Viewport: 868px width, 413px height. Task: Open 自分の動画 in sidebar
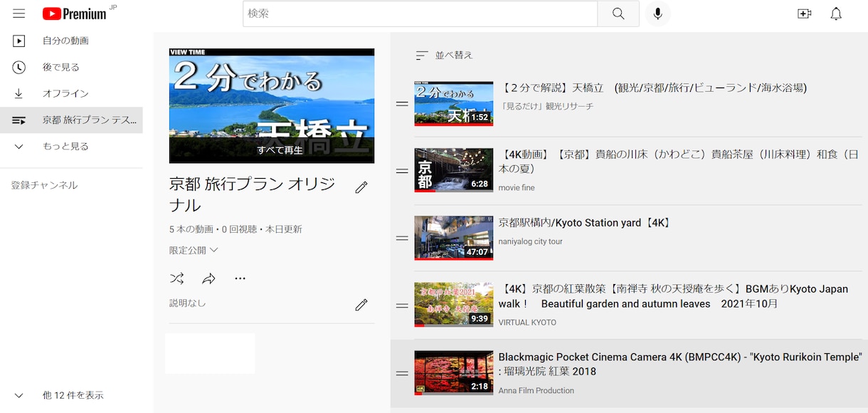[71, 41]
